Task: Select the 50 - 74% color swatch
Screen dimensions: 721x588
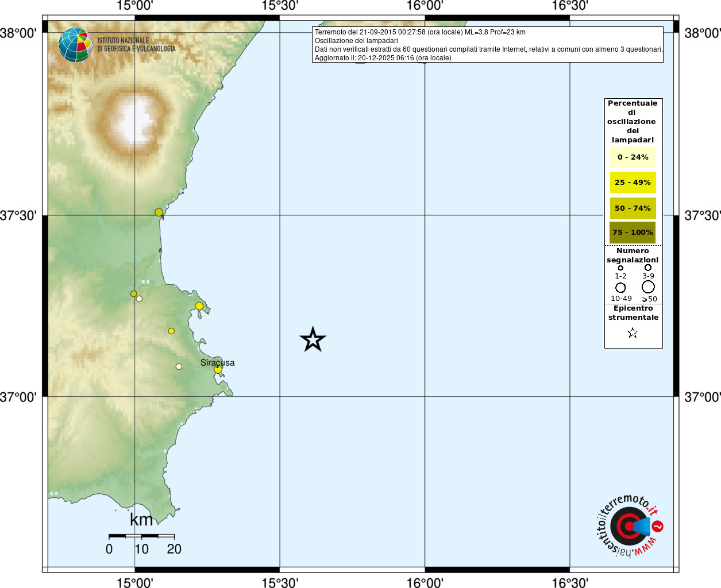Action: tap(633, 208)
